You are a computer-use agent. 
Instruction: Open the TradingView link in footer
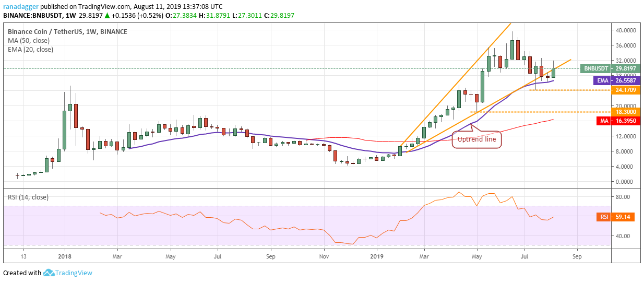(74, 273)
